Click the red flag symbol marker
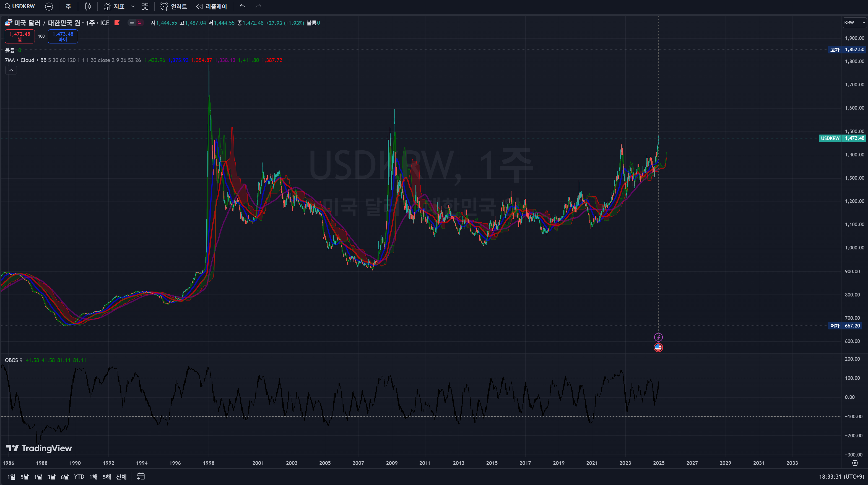This screenshot has height=485, width=868. (x=117, y=23)
